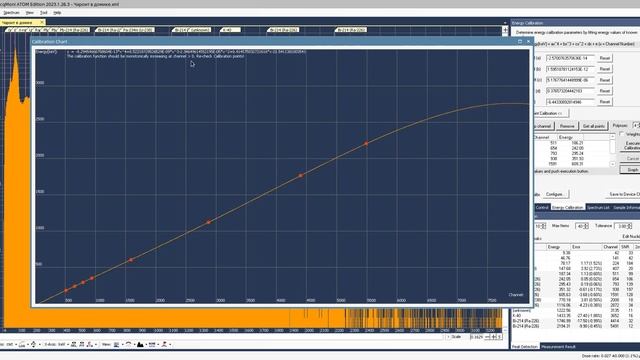Viewport: 640px width, 360px height.
Task: Click the red peak marker view icon
Action: (x=164, y=345)
